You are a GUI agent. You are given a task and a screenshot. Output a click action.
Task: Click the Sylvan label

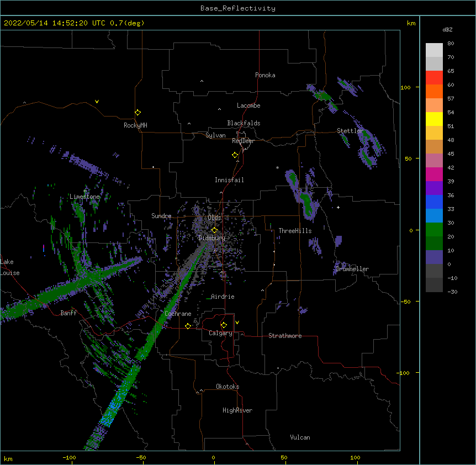[x=215, y=135]
